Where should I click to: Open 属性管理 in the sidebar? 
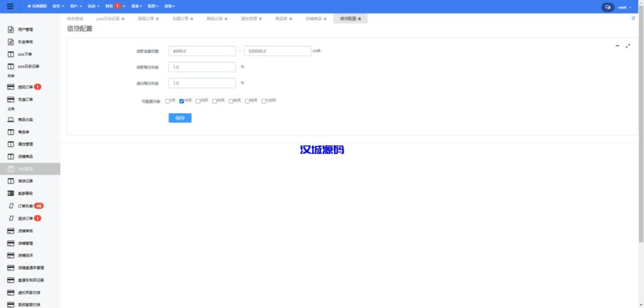point(30,145)
